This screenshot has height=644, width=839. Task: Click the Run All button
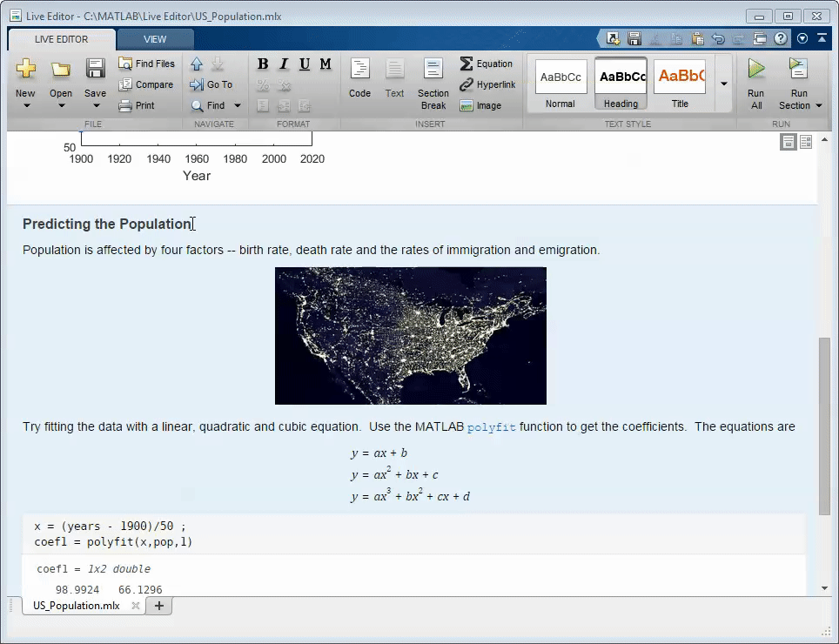click(756, 84)
